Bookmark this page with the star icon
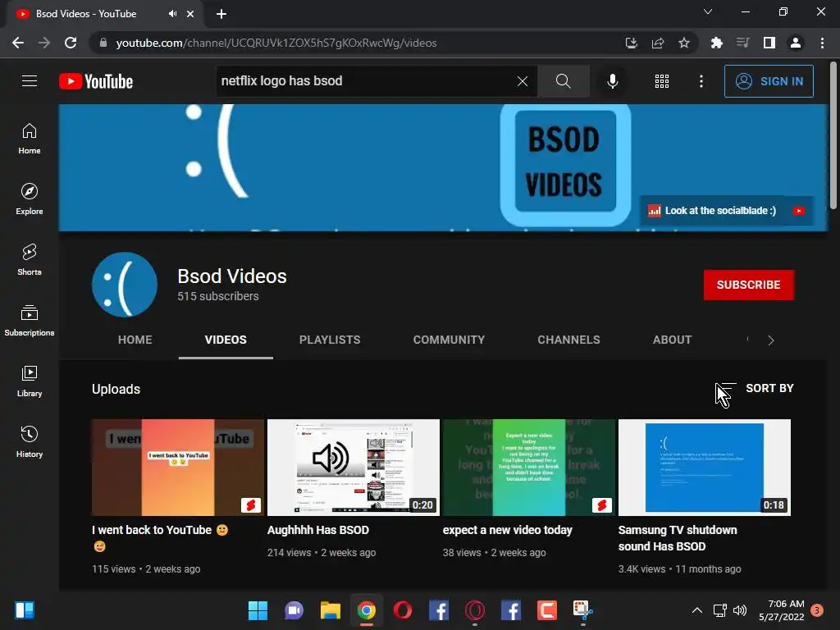Image resolution: width=840 pixels, height=630 pixels. pos(683,43)
